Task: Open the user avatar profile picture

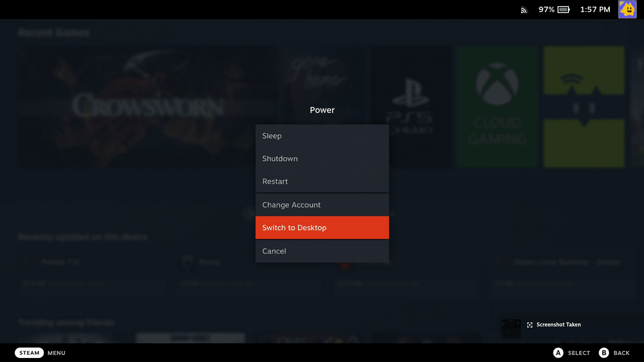Action: [x=627, y=10]
